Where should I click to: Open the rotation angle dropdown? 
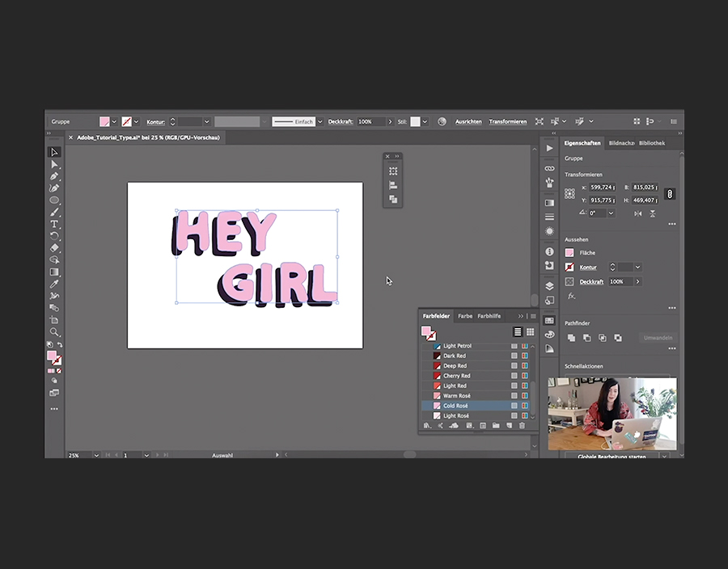click(x=611, y=213)
